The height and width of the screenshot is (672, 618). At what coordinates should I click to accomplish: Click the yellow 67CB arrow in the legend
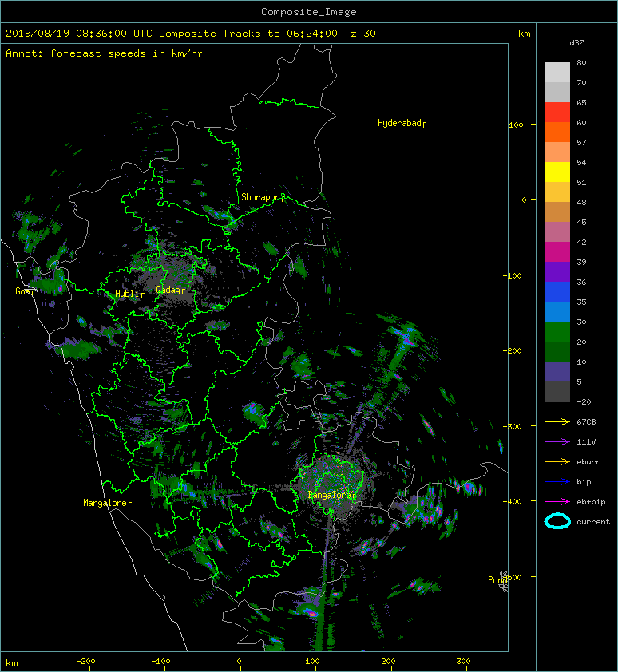pyautogui.click(x=557, y=421)
